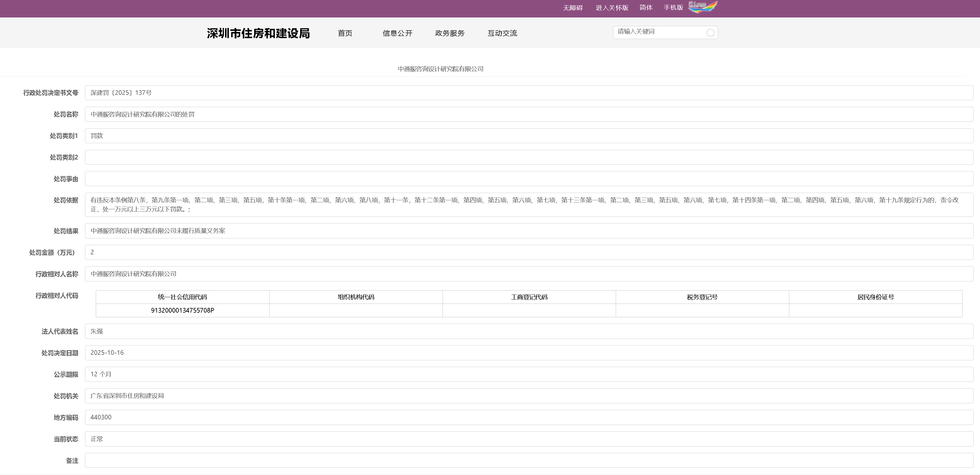This screenshot has height=475, width=980.
Task: Go to 政务服务 navigation item
Action: pyautogui.click(x=450, y=33)
